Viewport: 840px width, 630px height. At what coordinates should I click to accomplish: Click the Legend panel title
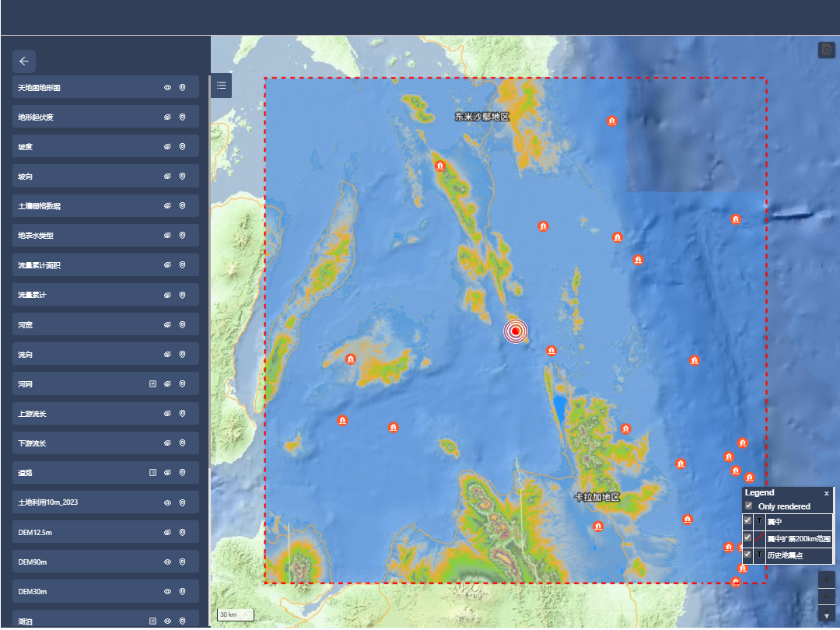[x=759, y=493]
